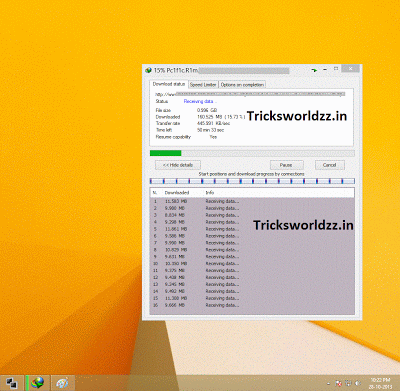Click the Hide details button
The image size is (400, 391).
pyautogui.click(x=178, y=165)
